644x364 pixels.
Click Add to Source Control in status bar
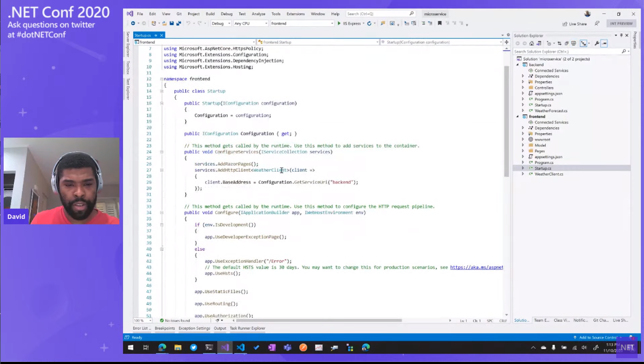click(598, 337)
